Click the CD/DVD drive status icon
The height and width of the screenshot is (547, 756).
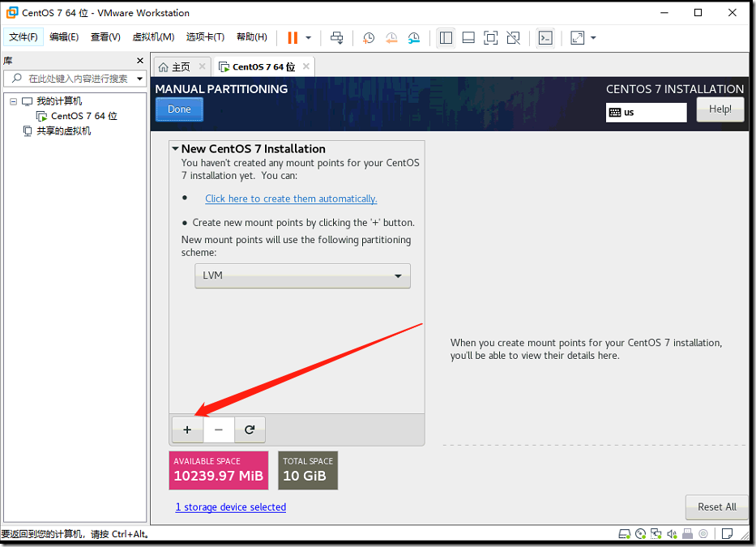[640, 533]
